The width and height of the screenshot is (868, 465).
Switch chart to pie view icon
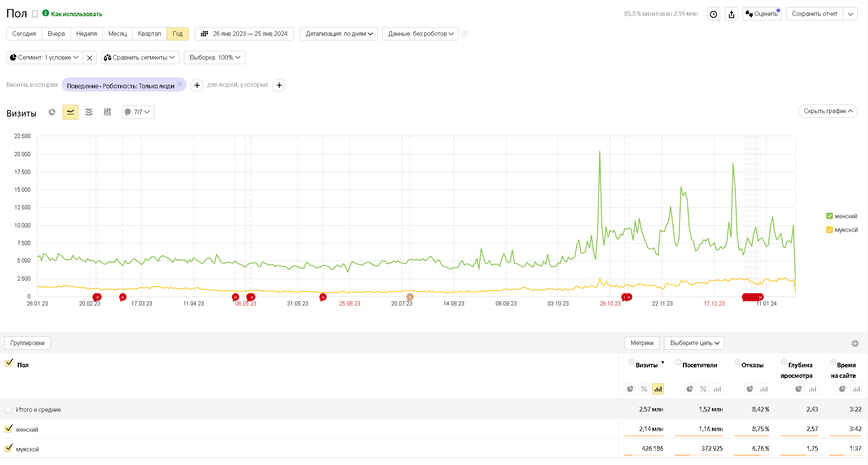pos(52,112)
